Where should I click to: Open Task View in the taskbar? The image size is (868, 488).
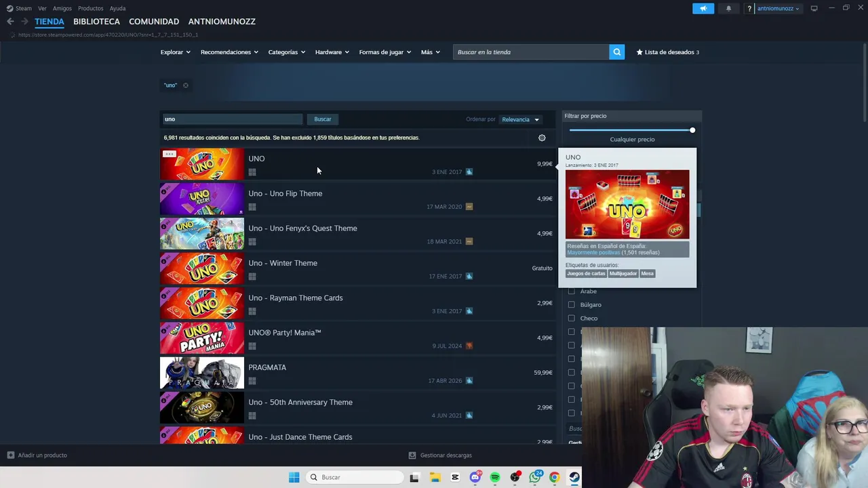tap(414, 477)
